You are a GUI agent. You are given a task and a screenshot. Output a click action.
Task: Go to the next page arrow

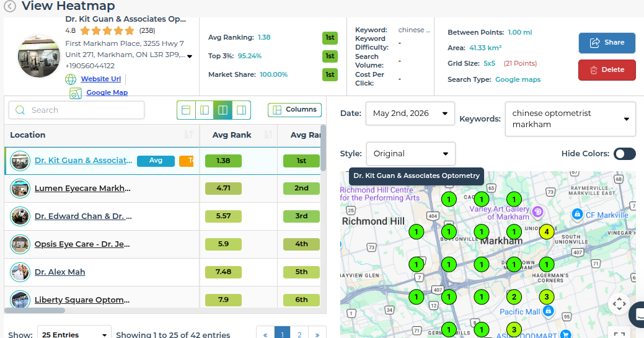(317, 334)
